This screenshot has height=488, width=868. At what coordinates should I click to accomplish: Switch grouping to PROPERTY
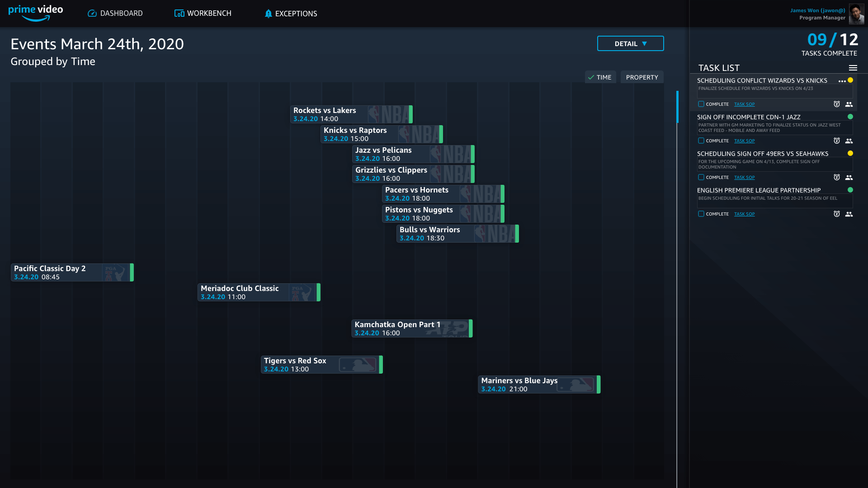pos(642,77)
